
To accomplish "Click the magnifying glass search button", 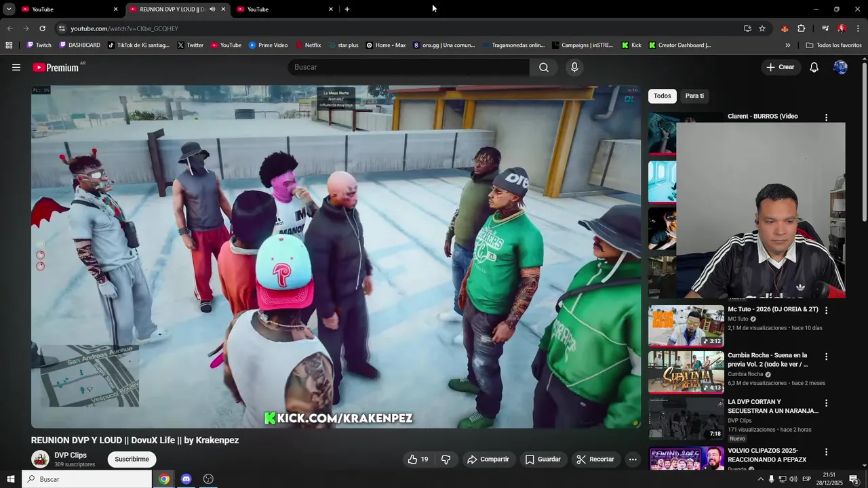I will [x=544, y=67].
